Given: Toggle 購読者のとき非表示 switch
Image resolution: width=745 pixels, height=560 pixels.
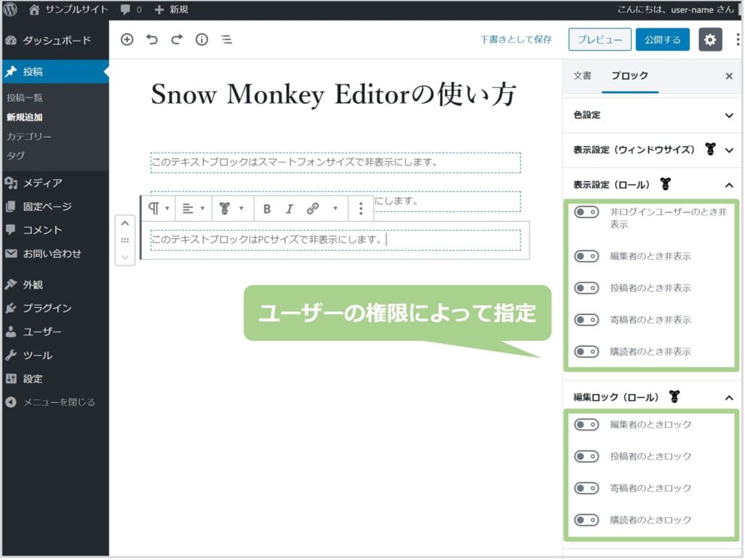Looking at the screenshot, I should click(x=587, y=351).
